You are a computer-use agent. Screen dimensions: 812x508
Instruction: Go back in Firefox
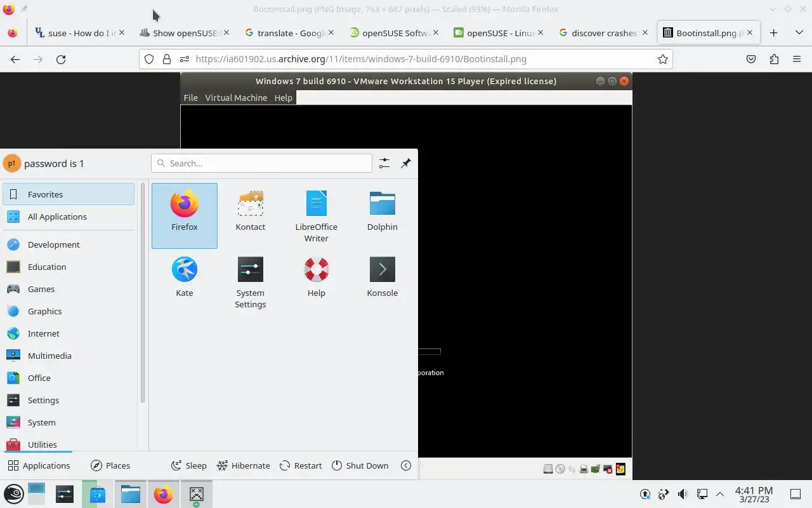(15, 59)
